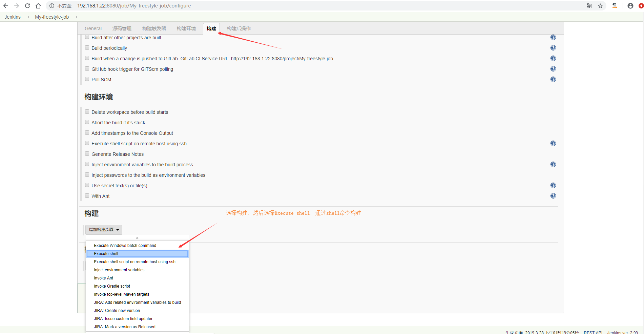Open help for Build after other projects
The image size is (644, 334).
coord(553,37)
